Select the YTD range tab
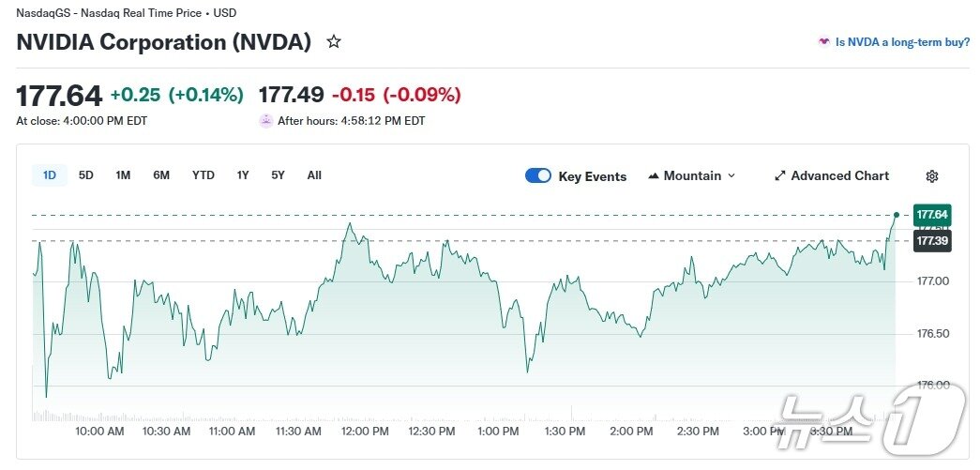 click(x=203, y=175)
